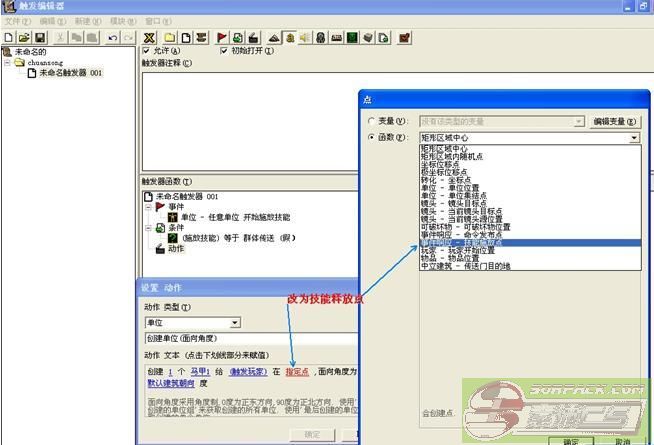
Task: Open the action type dropdown showing 单位
Action: point(234,322)
